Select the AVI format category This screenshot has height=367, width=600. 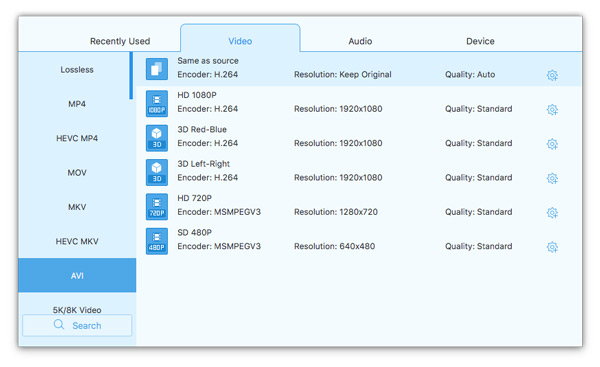[77, 276]
